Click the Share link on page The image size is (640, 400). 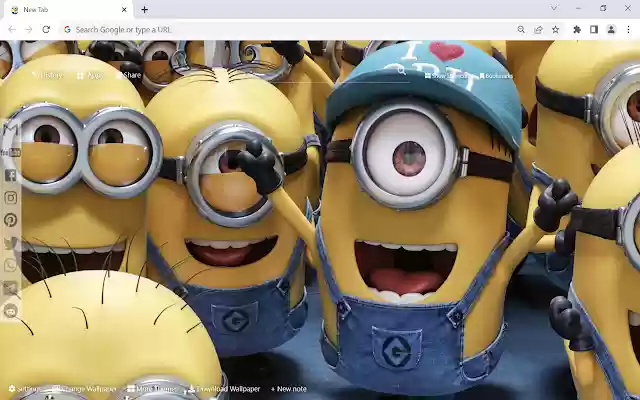(129, 75)
